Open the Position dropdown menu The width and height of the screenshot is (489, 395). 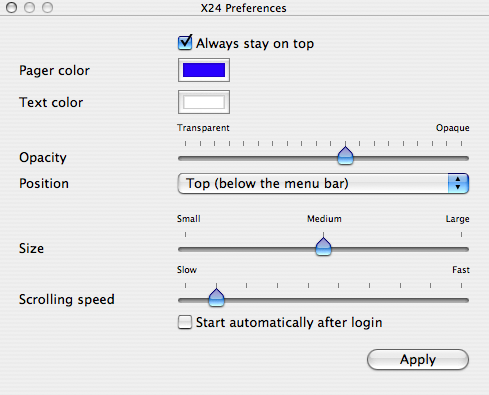(x=323, y=183)
